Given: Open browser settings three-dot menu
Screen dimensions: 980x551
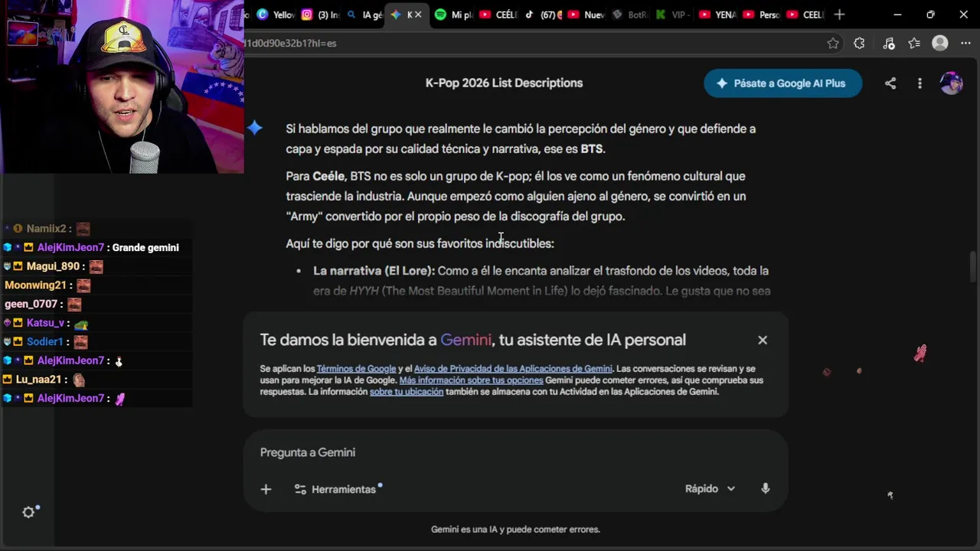Looking at the screenshot, I should tap(965, 44).
